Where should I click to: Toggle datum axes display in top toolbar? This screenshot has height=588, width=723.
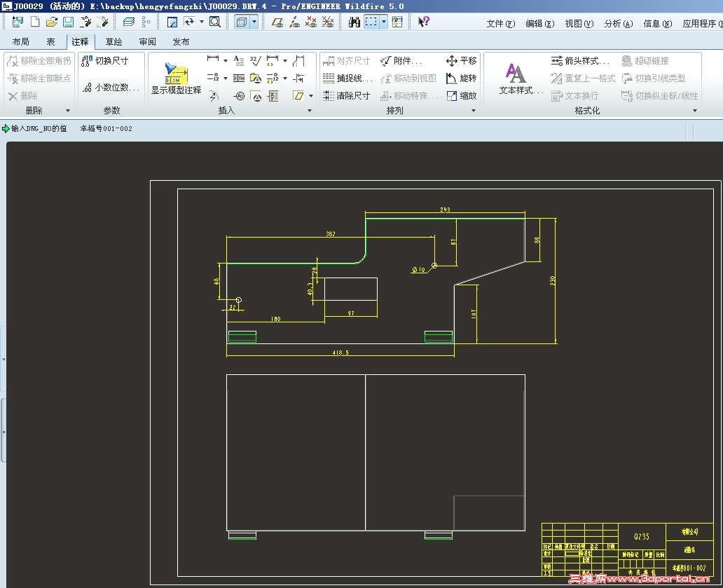[294, 22]
